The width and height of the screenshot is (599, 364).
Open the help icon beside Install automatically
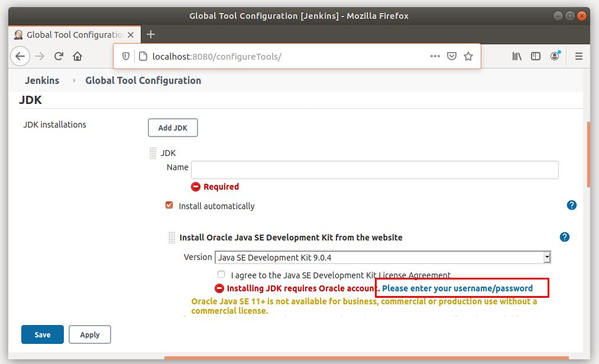pos(571,205)
